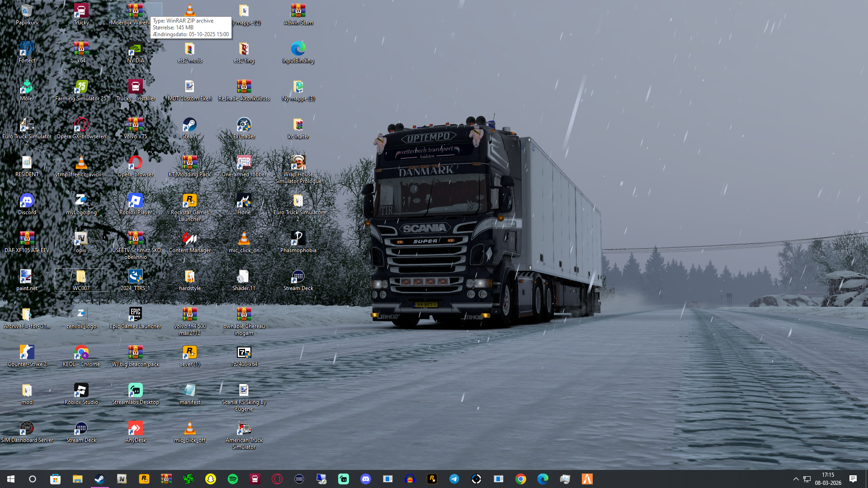Click the Discord desktop icon
This screenshot has height=488, width=868.
pyautogui.click(x=27, y=201)
